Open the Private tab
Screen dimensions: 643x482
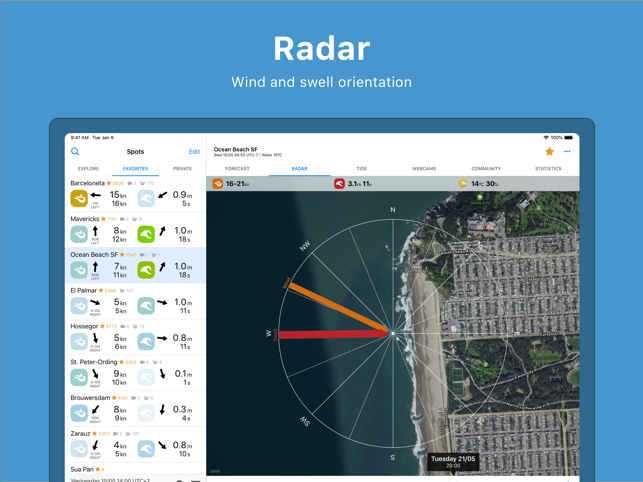pyautogui.click(x=182, y=169)
